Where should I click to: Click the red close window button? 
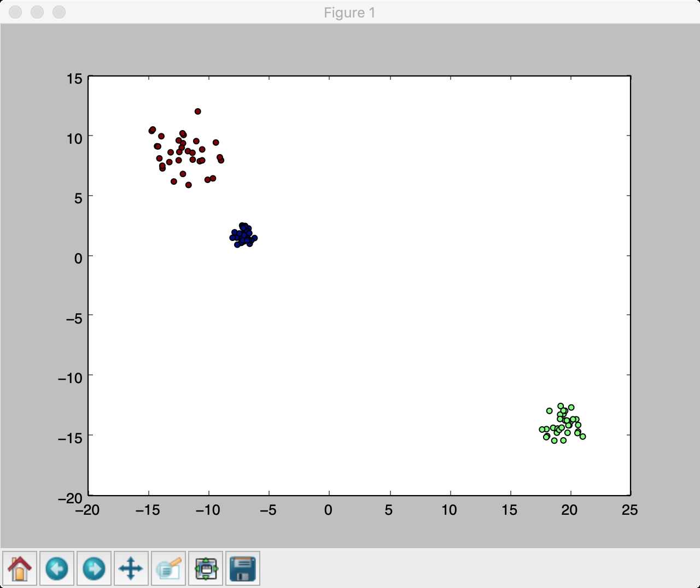(16, 12)
